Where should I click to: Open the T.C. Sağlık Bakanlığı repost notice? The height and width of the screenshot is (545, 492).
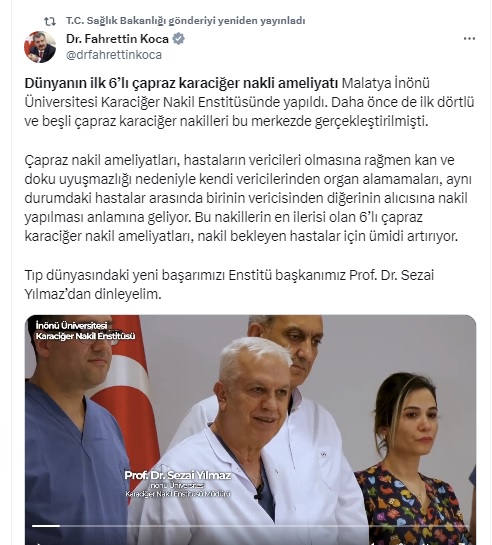click(x=186, y=21)
